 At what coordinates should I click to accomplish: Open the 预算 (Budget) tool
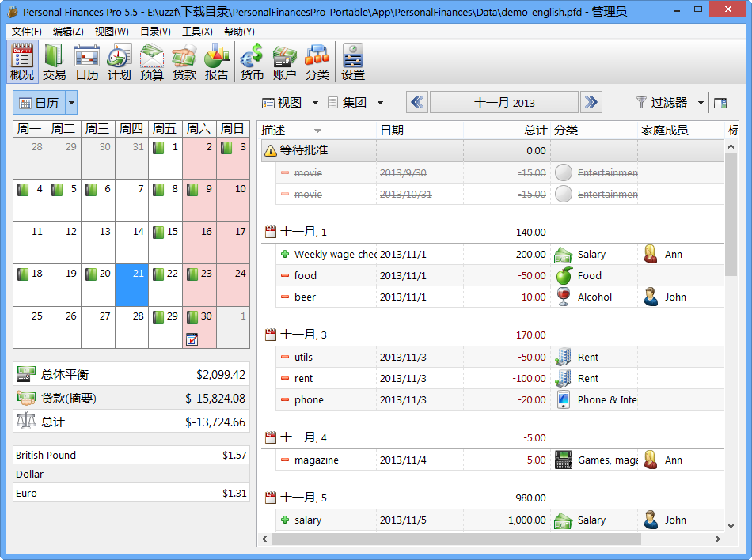(152, 61)
